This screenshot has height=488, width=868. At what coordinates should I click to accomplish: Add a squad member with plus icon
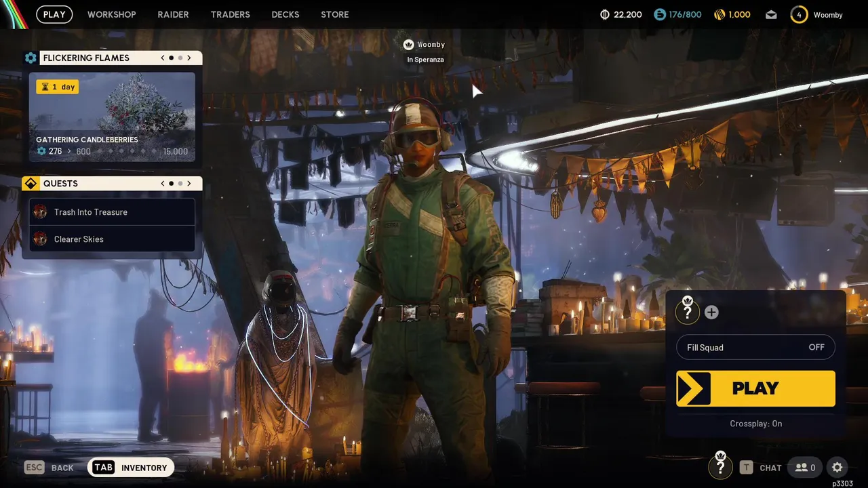711,312
